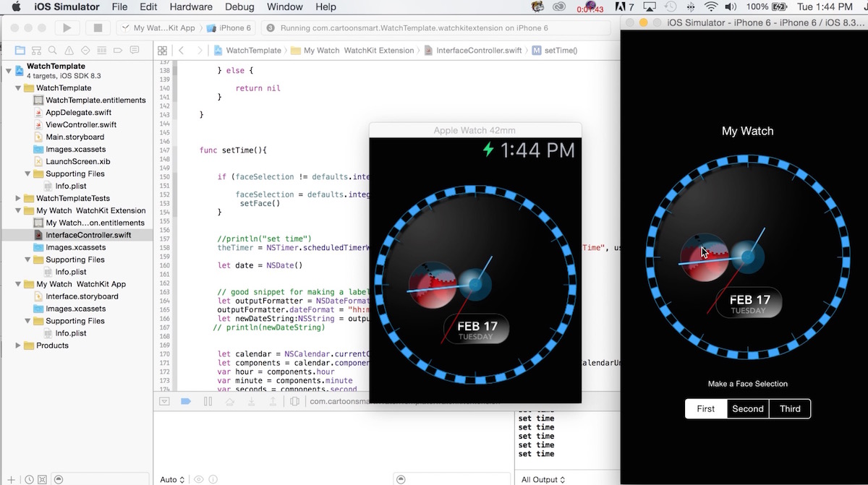Image resolution: width=868 pixels, height=485 pixels.
Task: Collapse the WatchTemplate project root
Action: [9, 70]
